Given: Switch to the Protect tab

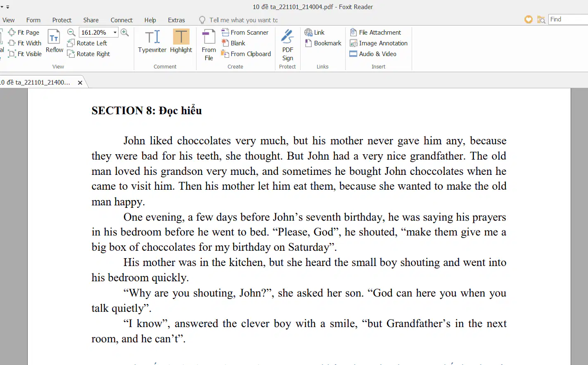Looking at the screenshot, I should pyautogui.click(x=62, y=20).
